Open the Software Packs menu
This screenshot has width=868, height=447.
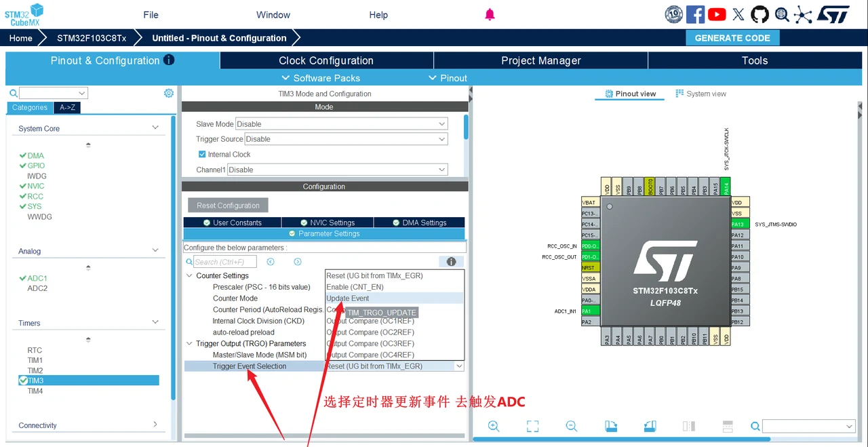click(321, 78)
